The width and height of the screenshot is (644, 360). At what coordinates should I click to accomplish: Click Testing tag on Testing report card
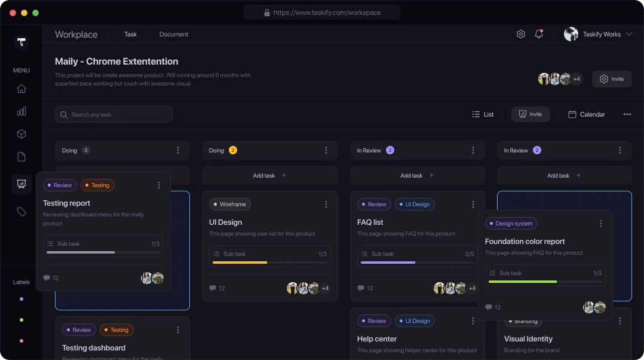coord(97,185)
